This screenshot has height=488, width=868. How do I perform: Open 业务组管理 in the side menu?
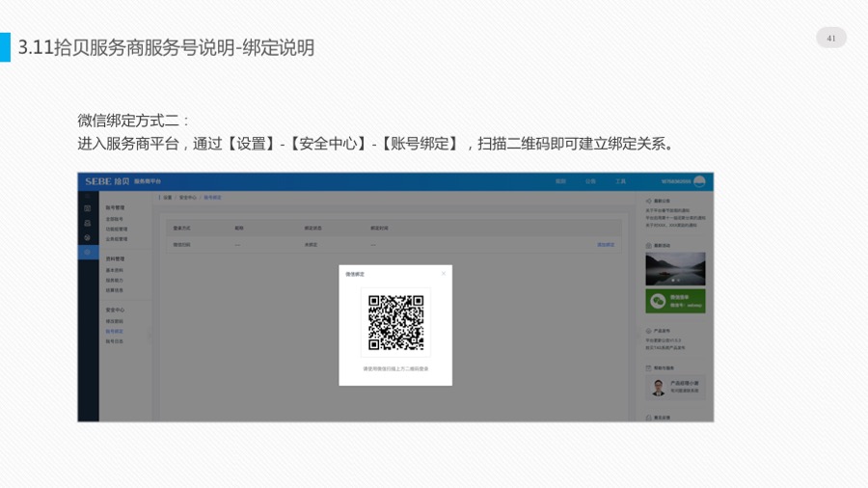pyautogui.click(x=117, y=239)
